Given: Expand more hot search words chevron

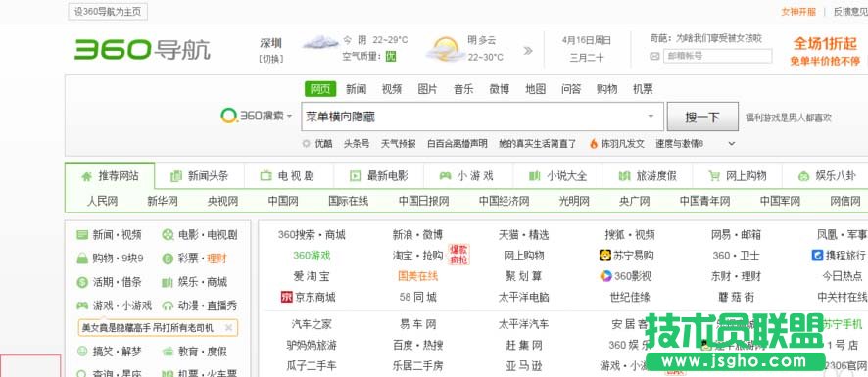Looking at the screenshot, I should point(731,143).
